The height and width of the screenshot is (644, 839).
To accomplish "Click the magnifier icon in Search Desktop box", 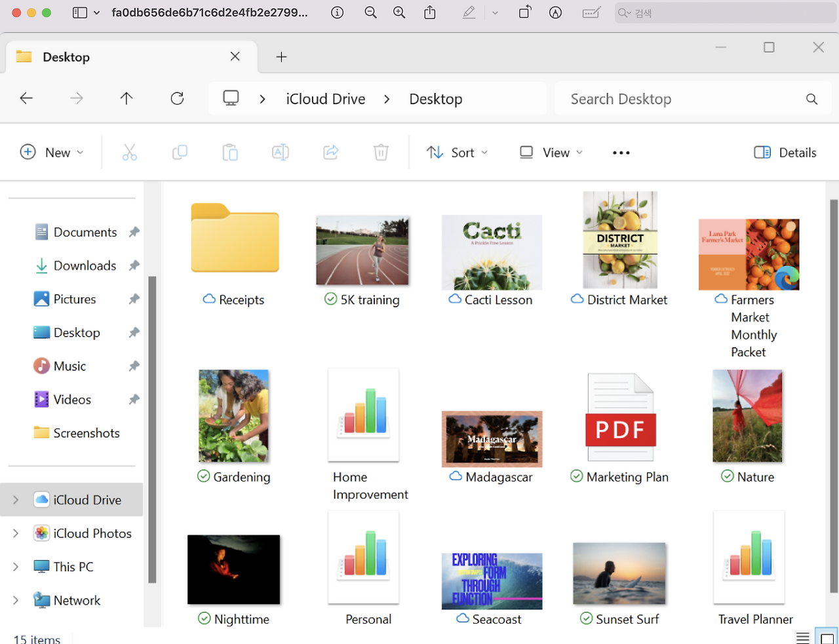I will pyautogui.click(x=811, y=99).
